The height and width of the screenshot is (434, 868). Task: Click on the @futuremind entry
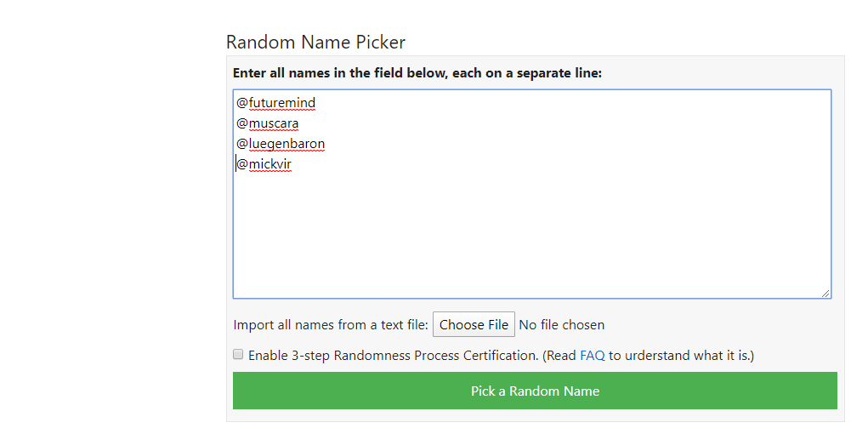point(275,103)
